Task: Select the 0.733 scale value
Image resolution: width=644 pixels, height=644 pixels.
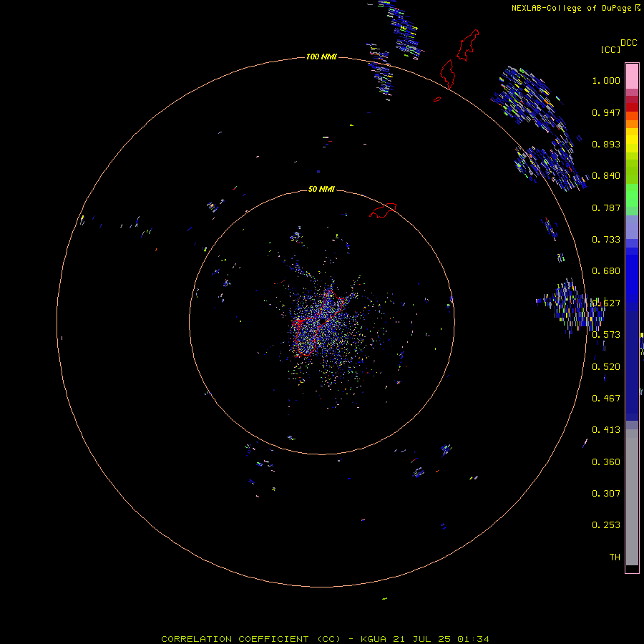Action: coord(606,240)
